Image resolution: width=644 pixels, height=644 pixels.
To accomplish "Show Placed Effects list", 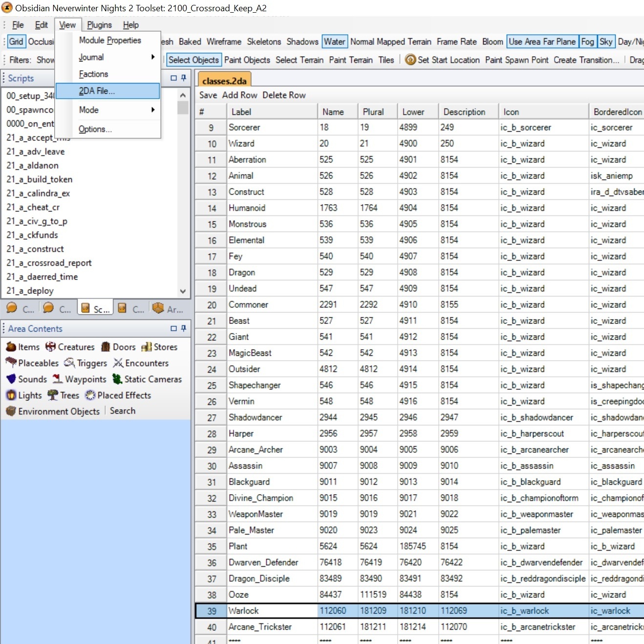I will click(x=118, y=395).
